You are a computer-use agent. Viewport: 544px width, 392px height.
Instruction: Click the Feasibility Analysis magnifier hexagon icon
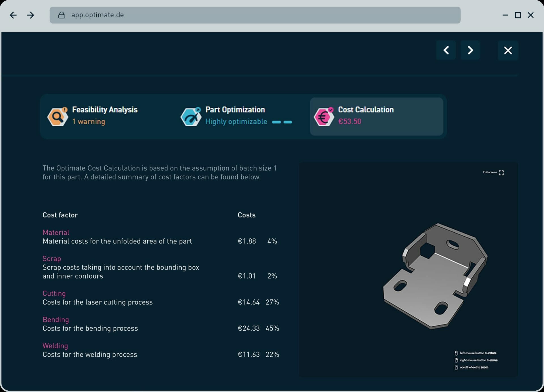58,116
